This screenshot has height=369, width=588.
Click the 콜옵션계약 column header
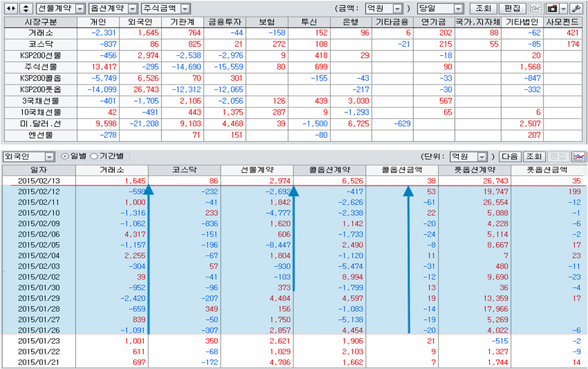(x=330, y=171)
